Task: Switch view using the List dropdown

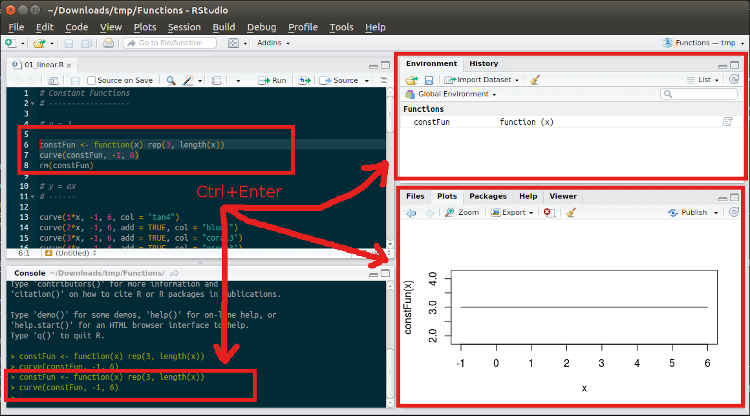Action: coord(703,80)
